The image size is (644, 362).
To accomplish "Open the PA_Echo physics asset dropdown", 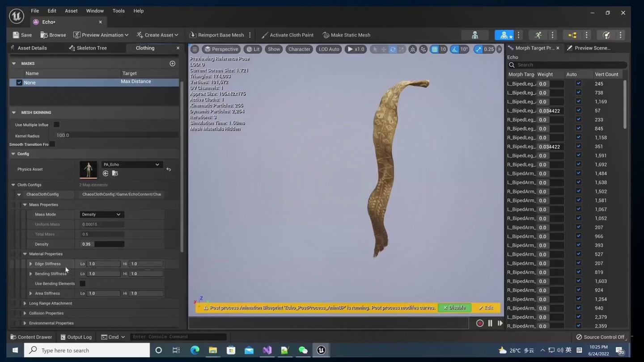I will click(131, 164).
